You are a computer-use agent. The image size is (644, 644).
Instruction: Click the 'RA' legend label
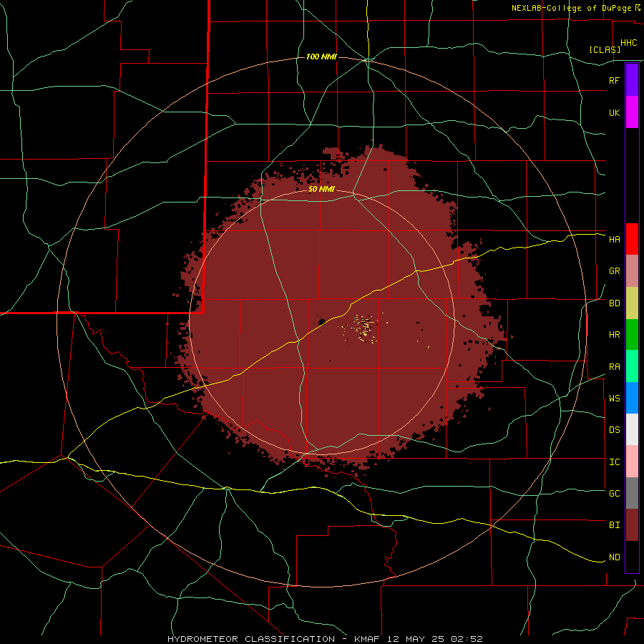click(x=614, y=367)
